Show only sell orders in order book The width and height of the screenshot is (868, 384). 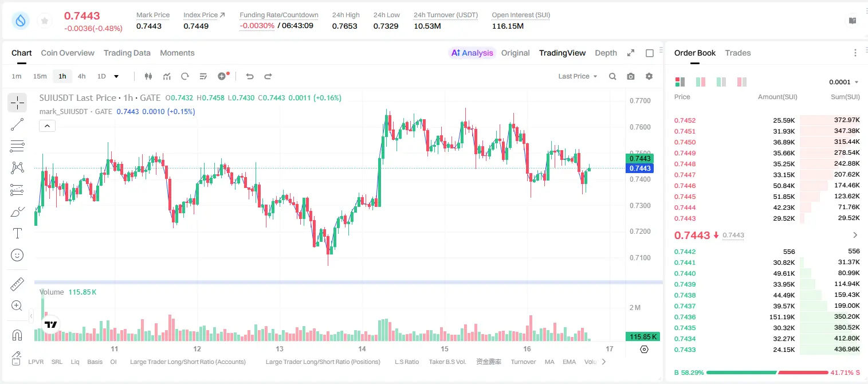pos(741,82)
